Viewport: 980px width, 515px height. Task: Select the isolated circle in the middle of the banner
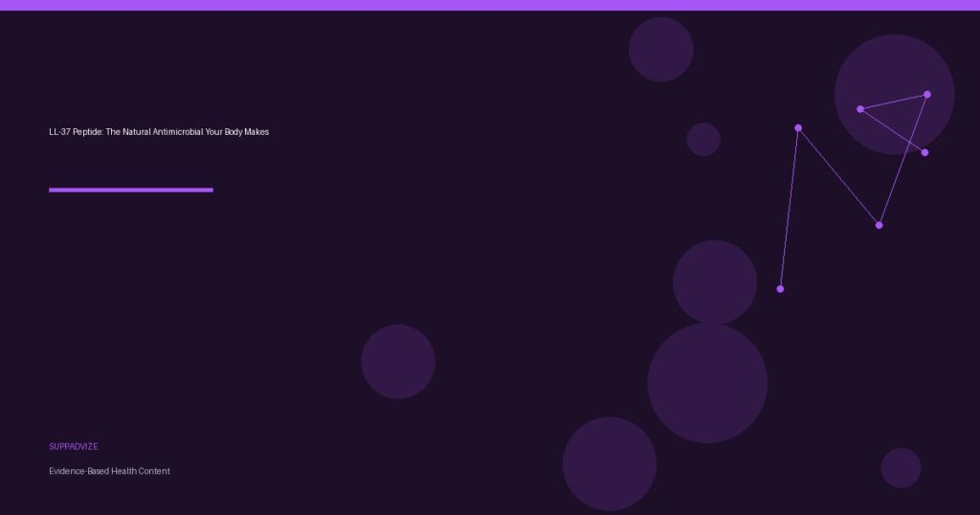pyautogui.click(x=398, y=362)
